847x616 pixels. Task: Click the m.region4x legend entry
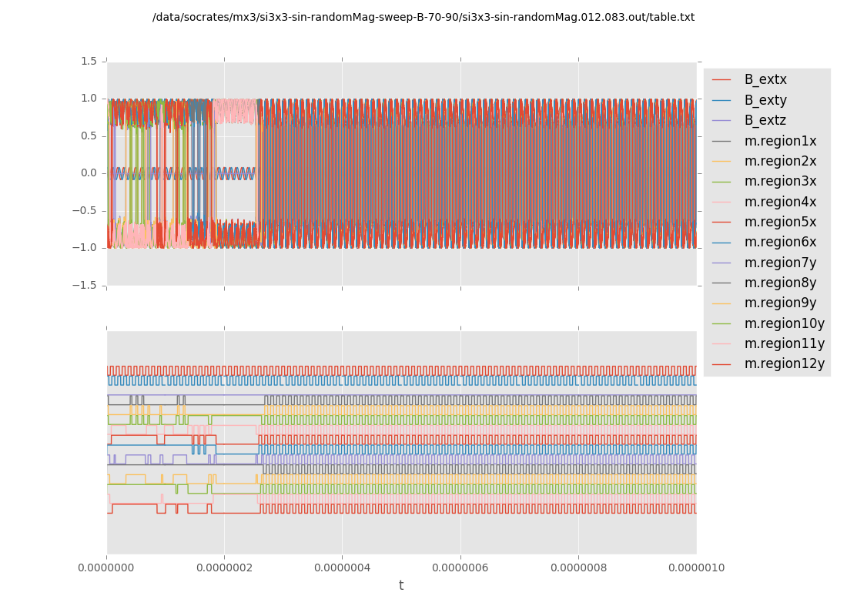[x=780, y=202]
